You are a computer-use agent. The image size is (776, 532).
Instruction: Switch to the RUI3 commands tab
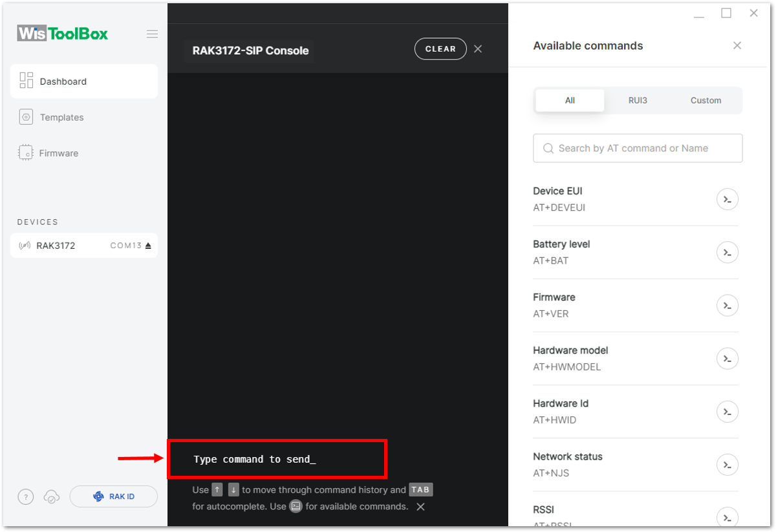[x=638, y=100]
